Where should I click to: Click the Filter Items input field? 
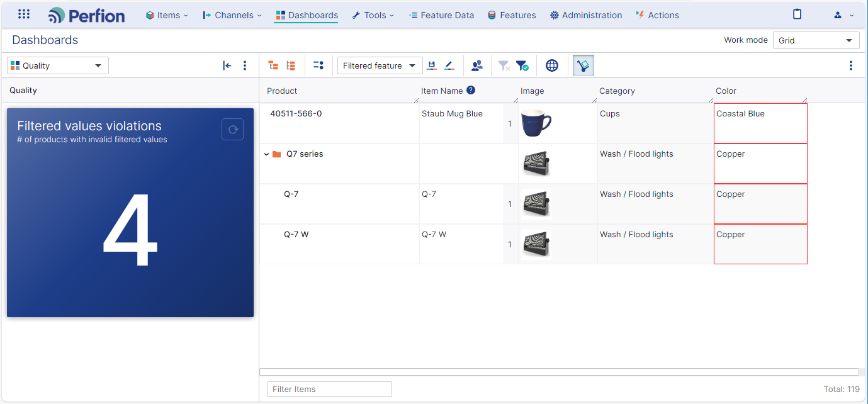[329, 389]
